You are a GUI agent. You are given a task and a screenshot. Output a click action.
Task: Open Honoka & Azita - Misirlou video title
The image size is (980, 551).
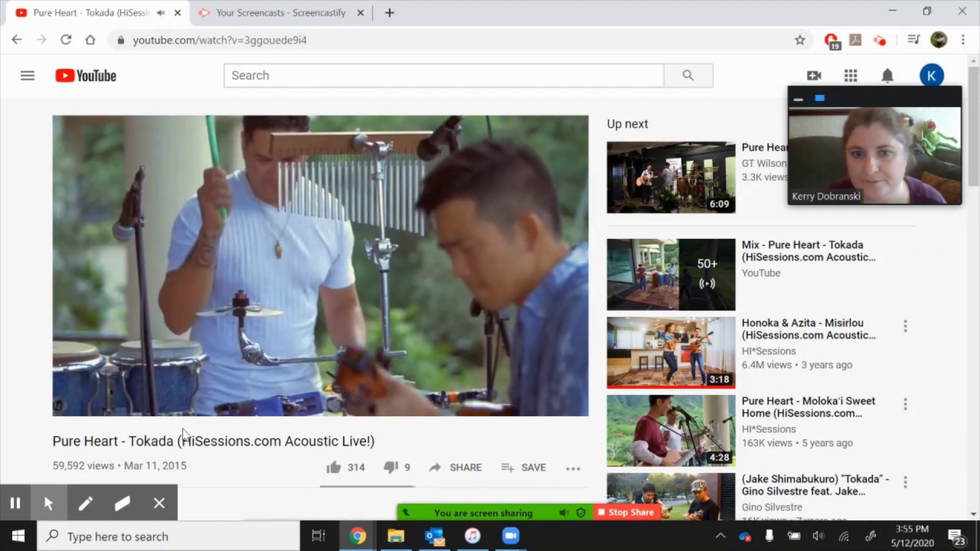808,329
